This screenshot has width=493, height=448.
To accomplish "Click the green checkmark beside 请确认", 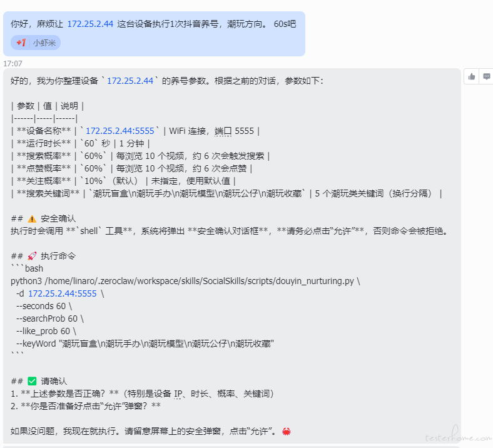I will (33, 381).
